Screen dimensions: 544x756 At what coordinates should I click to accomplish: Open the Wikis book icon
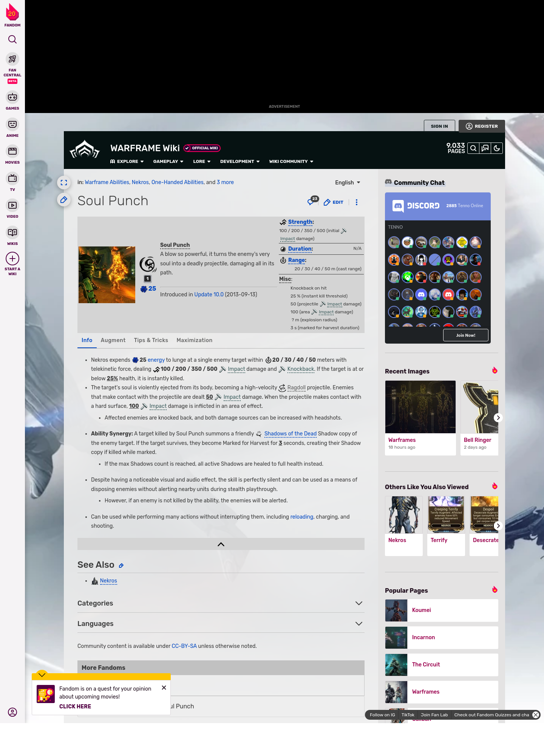point(12,232)
